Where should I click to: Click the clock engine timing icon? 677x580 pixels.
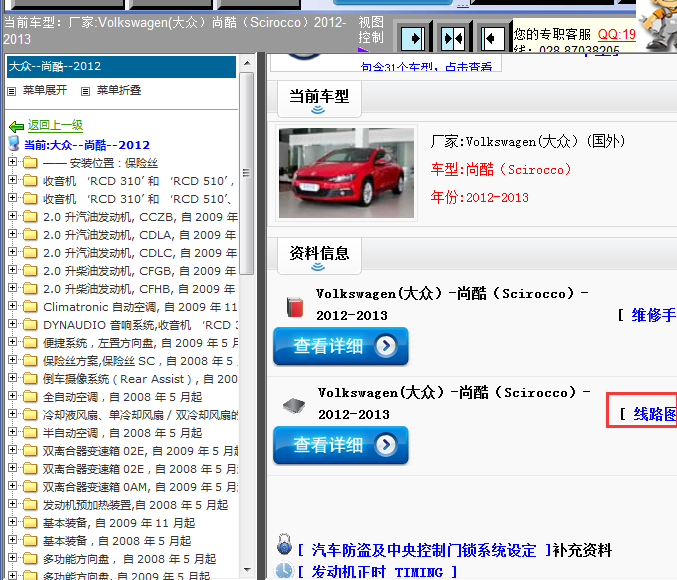click(284, 570)
